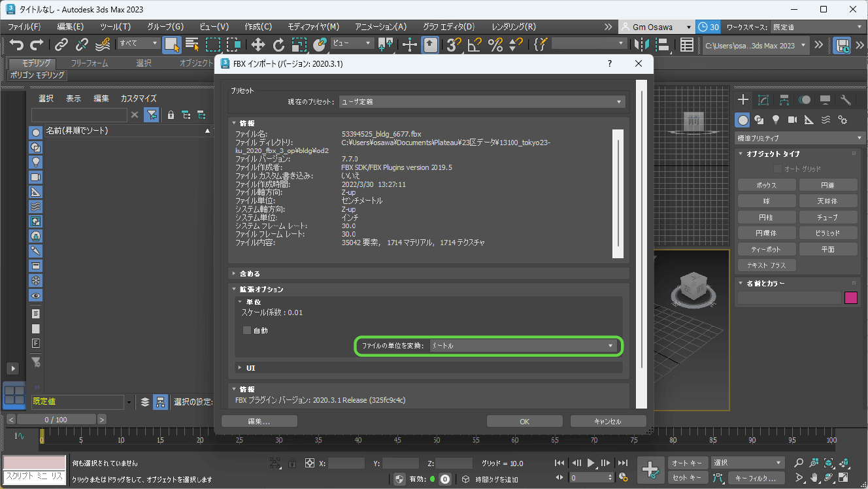Enable the 自動 checkbox in units section
The width and height of the screenshot is (868, 489).
[247, 330]
